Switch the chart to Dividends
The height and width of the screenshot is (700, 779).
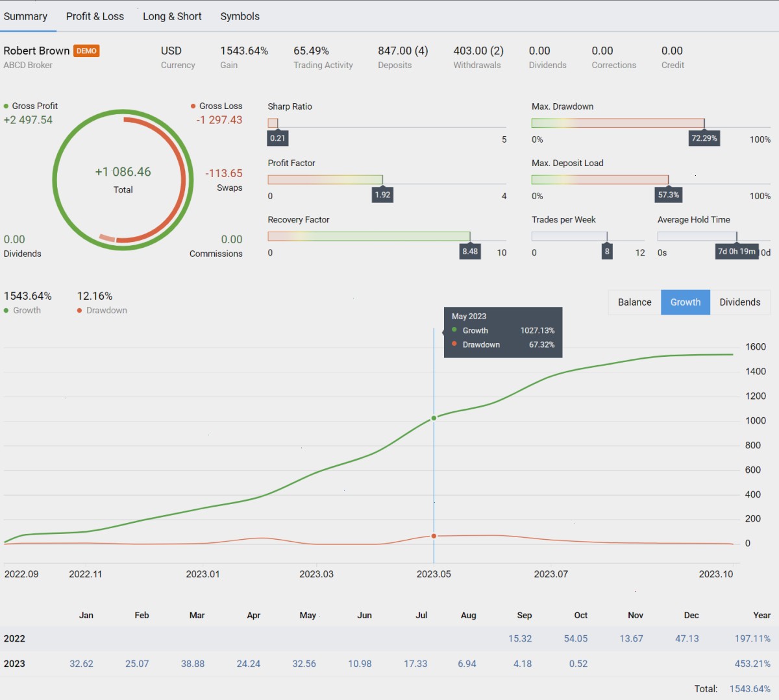[740, 302]
